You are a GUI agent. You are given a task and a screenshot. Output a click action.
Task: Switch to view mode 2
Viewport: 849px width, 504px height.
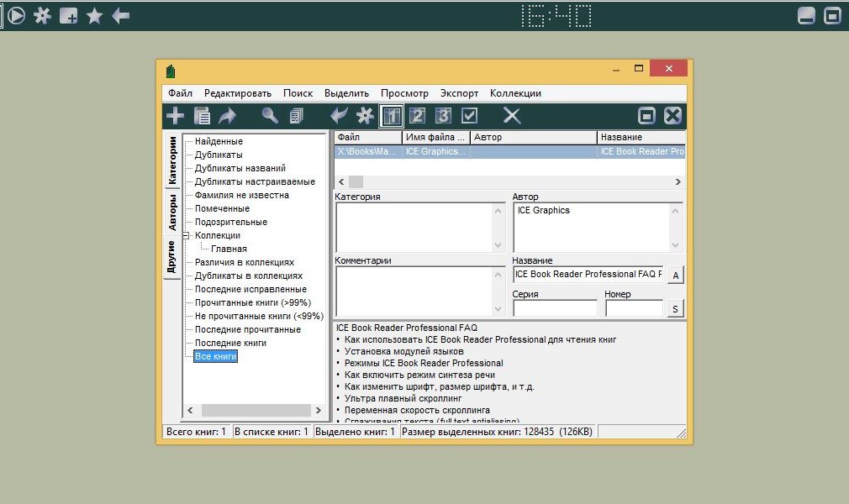click(417, 116)
